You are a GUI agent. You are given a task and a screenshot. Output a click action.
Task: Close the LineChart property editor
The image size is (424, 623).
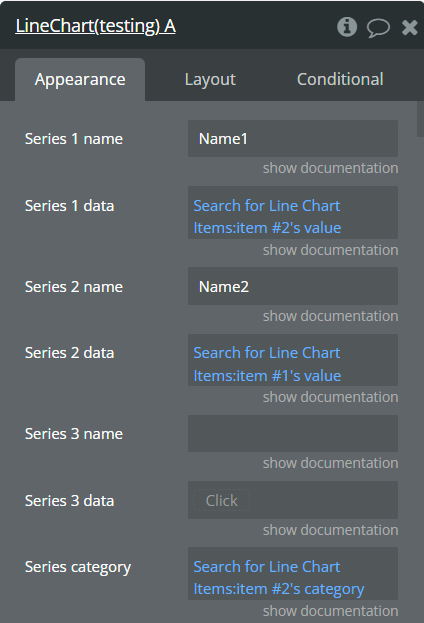tap(409, 27)
